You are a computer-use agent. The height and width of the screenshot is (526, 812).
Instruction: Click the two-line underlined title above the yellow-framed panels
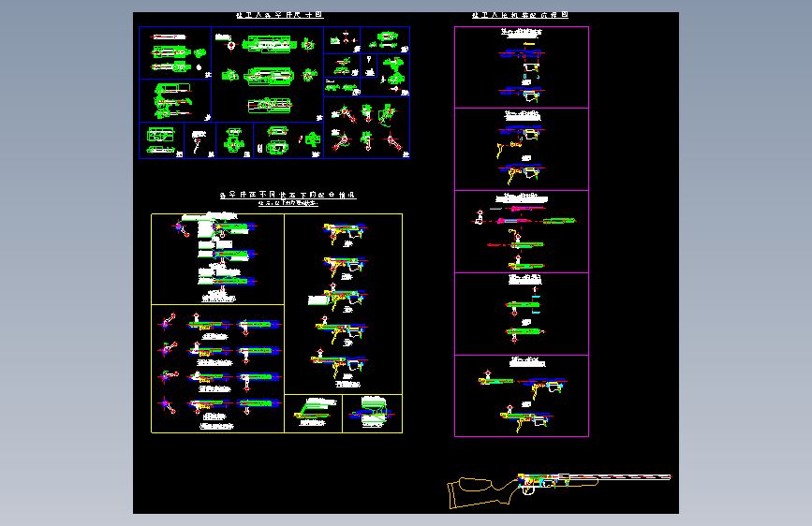click(x=288, y=198)
